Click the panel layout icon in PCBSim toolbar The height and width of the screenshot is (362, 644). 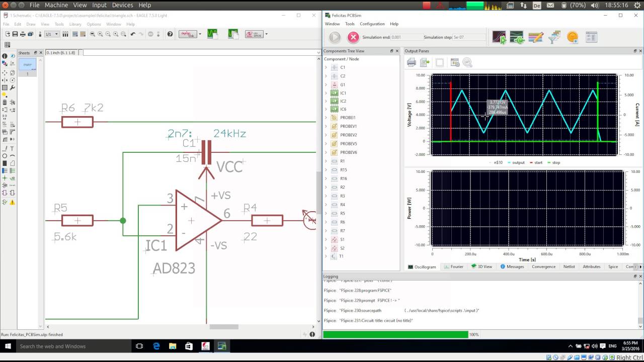pyautogui.click(x=591, y=37)
